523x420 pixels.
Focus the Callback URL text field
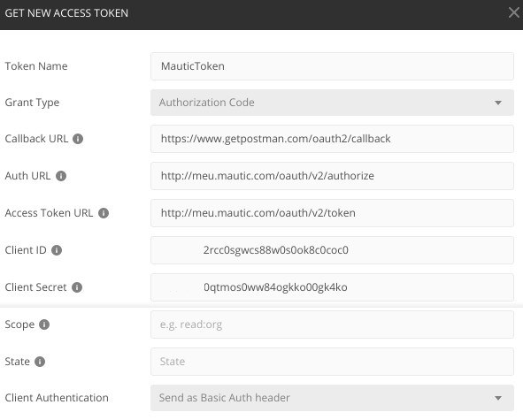(x=332, y=139)
